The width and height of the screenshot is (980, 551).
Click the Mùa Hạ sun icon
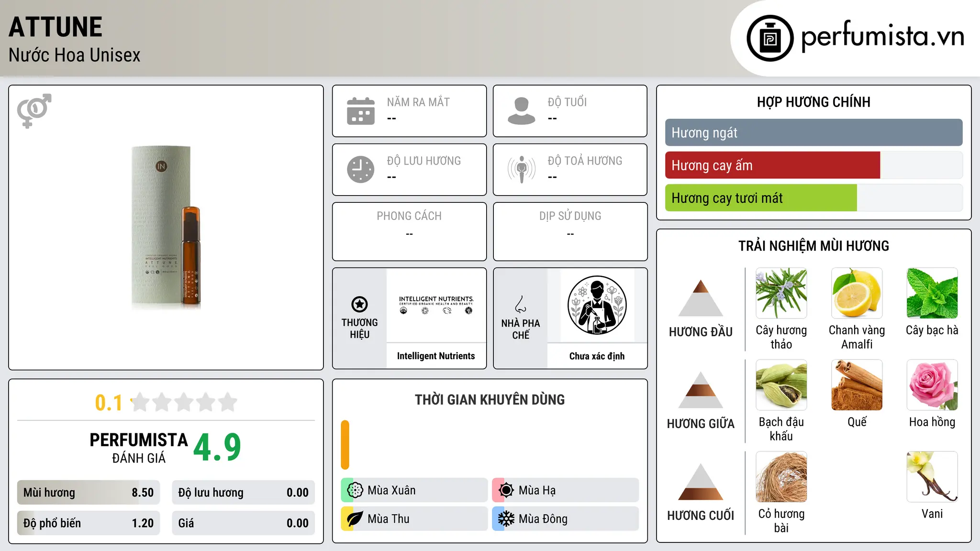coord(506,490)
